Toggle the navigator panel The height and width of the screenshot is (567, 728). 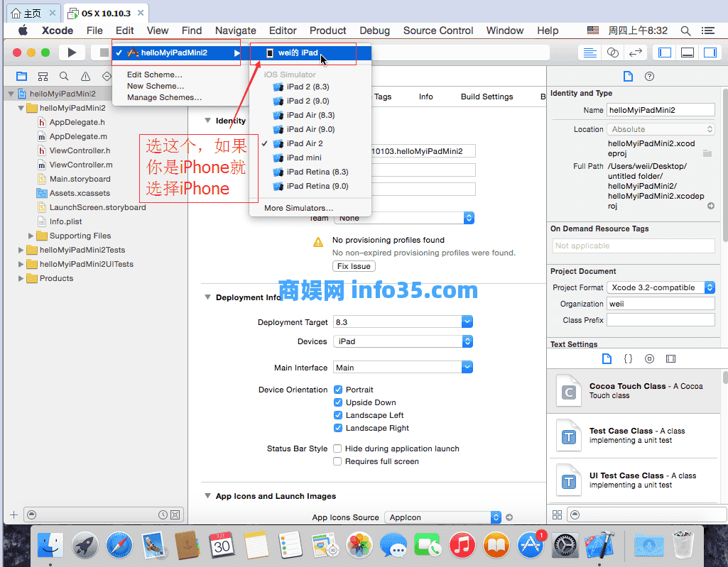[664, 53]
